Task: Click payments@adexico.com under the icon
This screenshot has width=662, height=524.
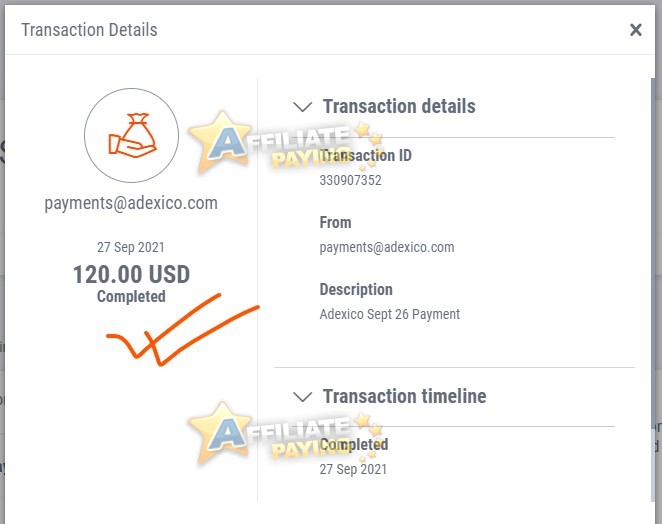Action: [x=131, y=203]
